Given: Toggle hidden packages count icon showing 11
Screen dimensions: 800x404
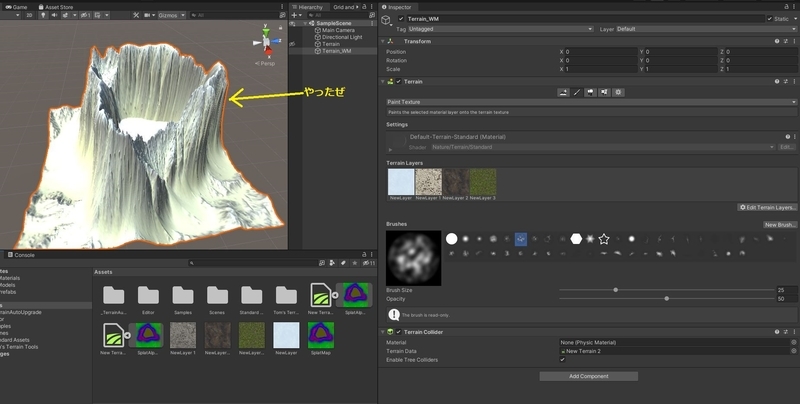Looking at the screenshot, I should 369,263.
